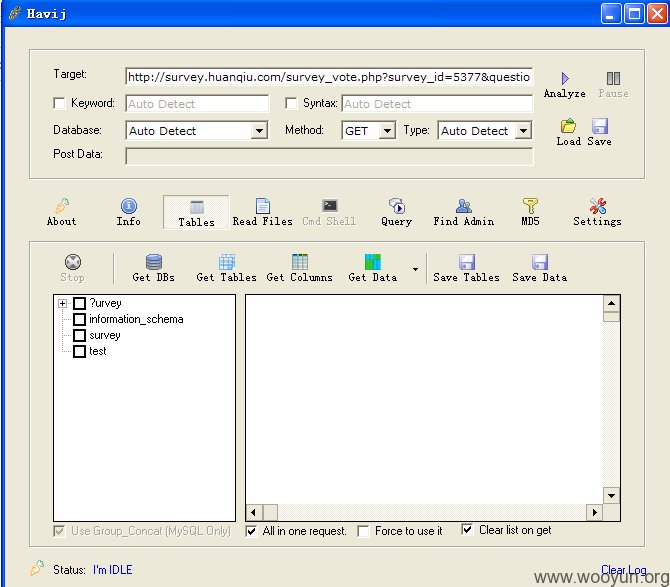
Task: Click the results scroll down arrow
Action: pos(611,496)
